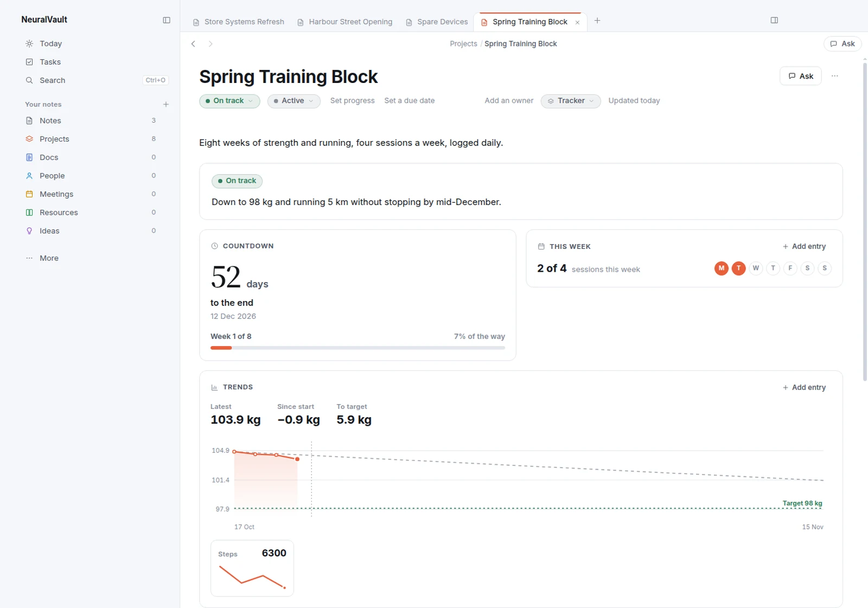868x608 pixels.
Task: Click Ask button in breadcrumb bar
Action: pos(843,44)
